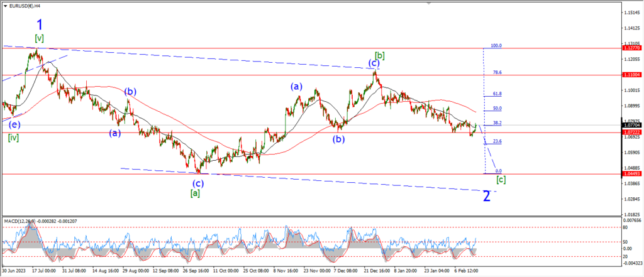This screenshot has width=644, height=277.
Task: Select the large blue wave 2 label
Action: point(486,196)
